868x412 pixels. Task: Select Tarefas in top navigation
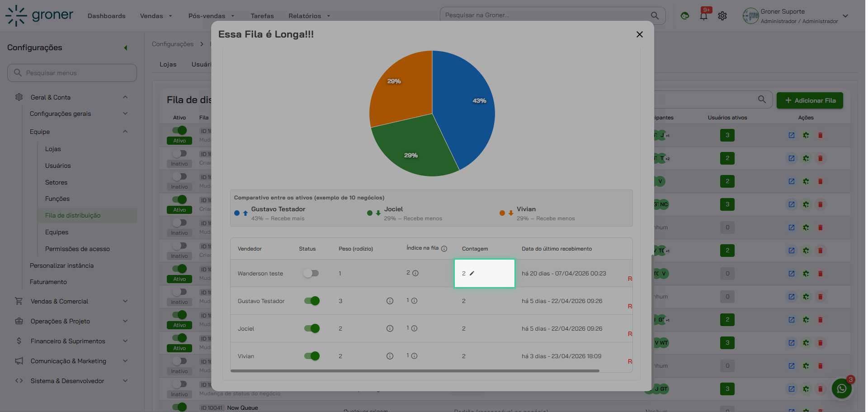click(262, 16)
